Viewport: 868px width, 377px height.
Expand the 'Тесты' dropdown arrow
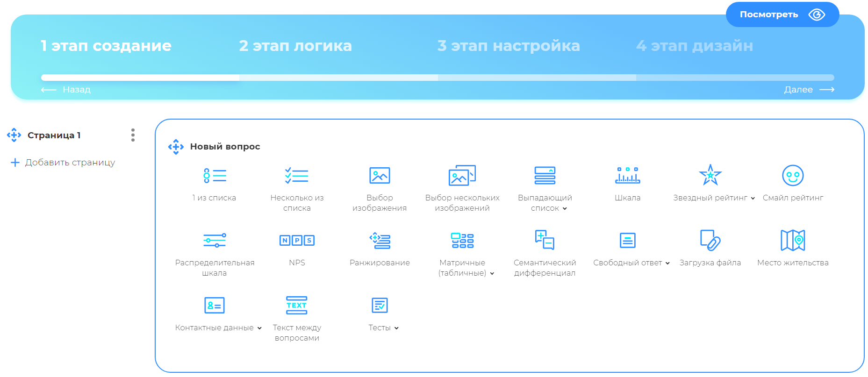tap(396, 328)
